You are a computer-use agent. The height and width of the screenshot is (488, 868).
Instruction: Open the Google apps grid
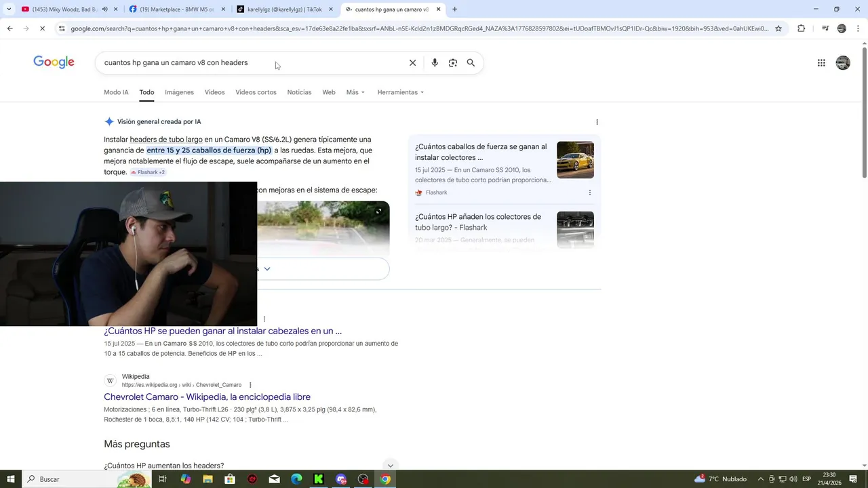(x=821, y=62)
